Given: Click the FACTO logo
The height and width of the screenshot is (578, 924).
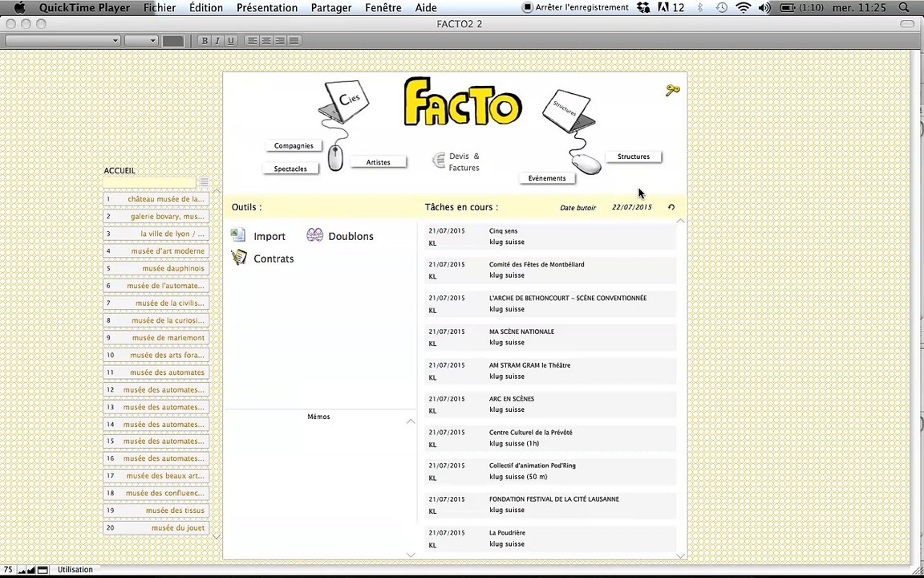Looking at the screenshot, I should pyautogui.click(x=463, y=102).
